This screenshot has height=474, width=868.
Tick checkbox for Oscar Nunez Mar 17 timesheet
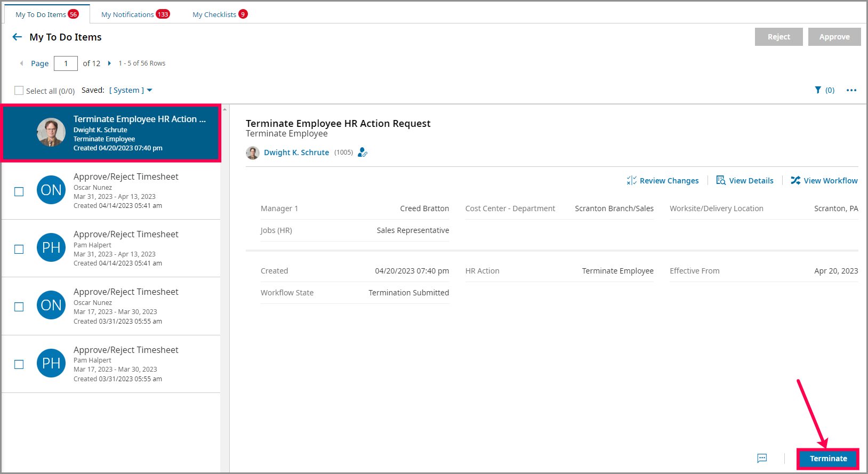(x=19, y=307)
